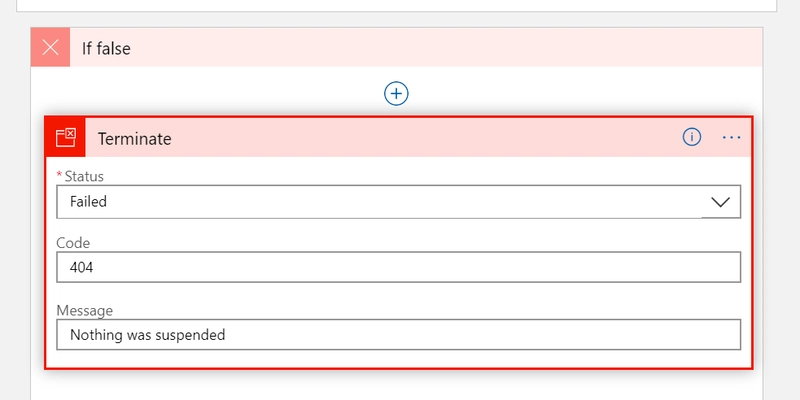800x400 pixels.
Task: Click the Terminate title text
Action: tap(134, 139)
